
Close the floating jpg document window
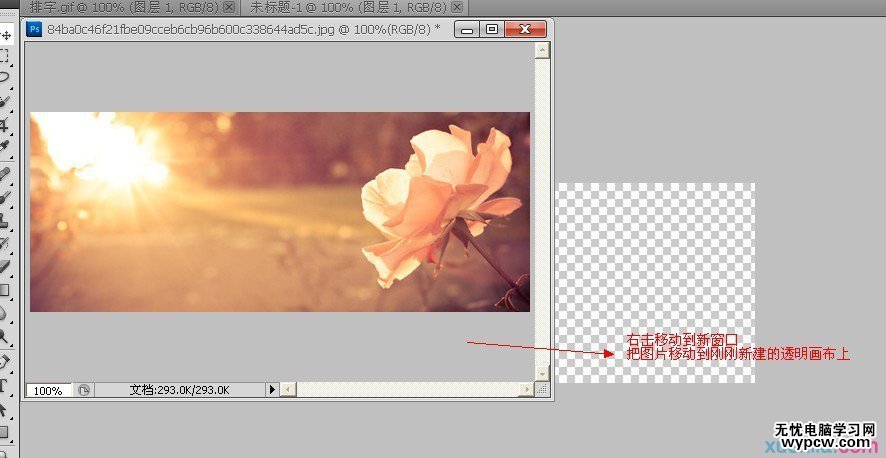tap(525, 29)
